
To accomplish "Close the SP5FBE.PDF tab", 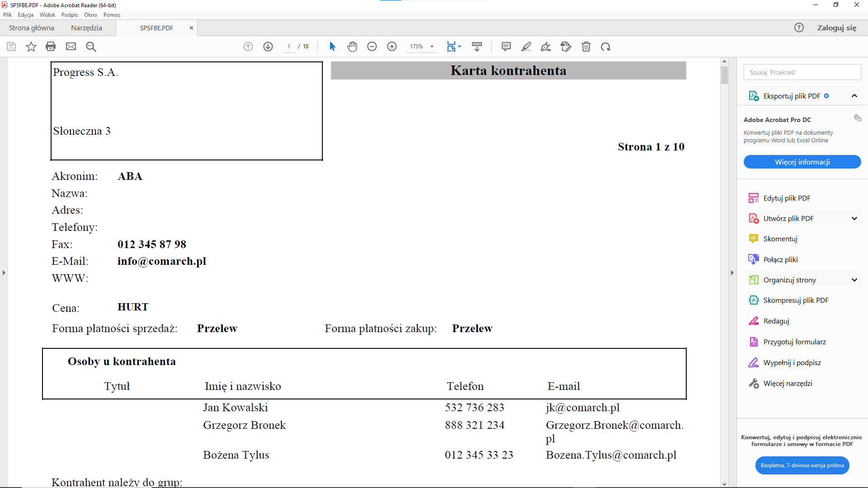I will click(x=191, y=28).
